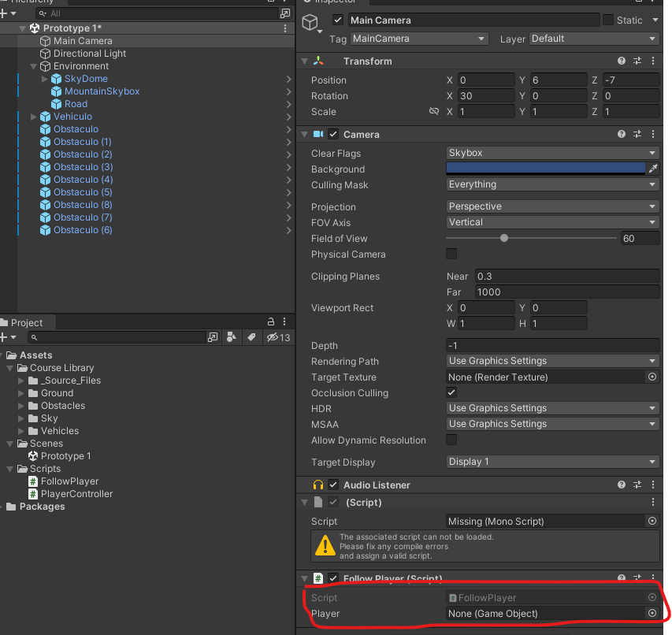Open the Layer Default dropdown
This screenshot has width=672, height=635.
[x=594, y=39]
